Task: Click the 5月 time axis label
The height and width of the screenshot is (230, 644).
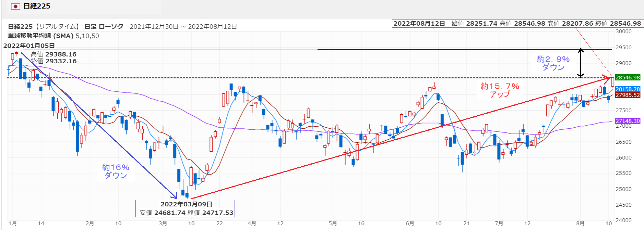Action: coord(333,223)
